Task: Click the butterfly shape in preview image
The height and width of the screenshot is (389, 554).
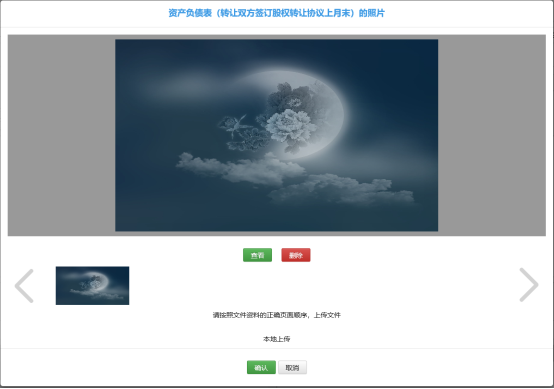Action: click(x=235, y=125)
